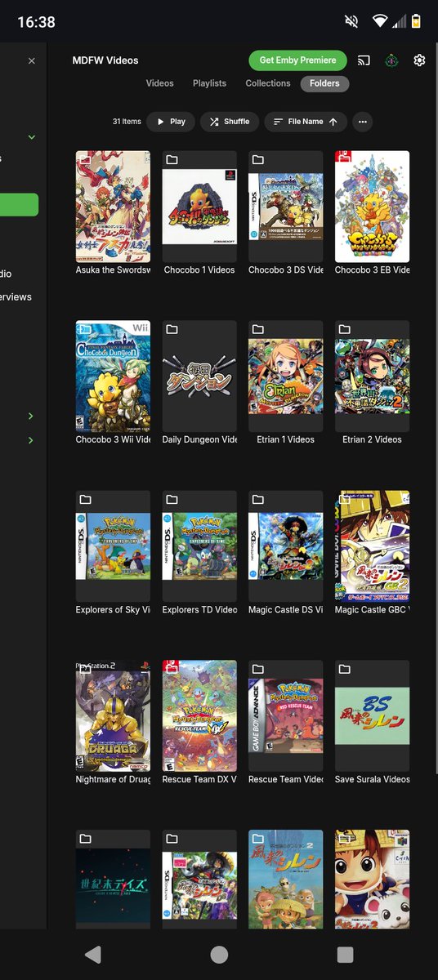The image size is (438, 980).
Task: Switch to the Playlists tab
Action: (209, 83)
